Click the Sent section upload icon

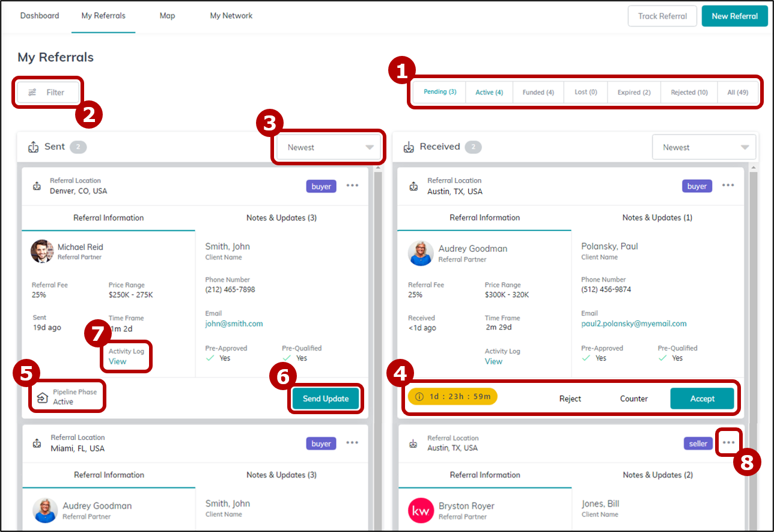[x=34, y=147]
